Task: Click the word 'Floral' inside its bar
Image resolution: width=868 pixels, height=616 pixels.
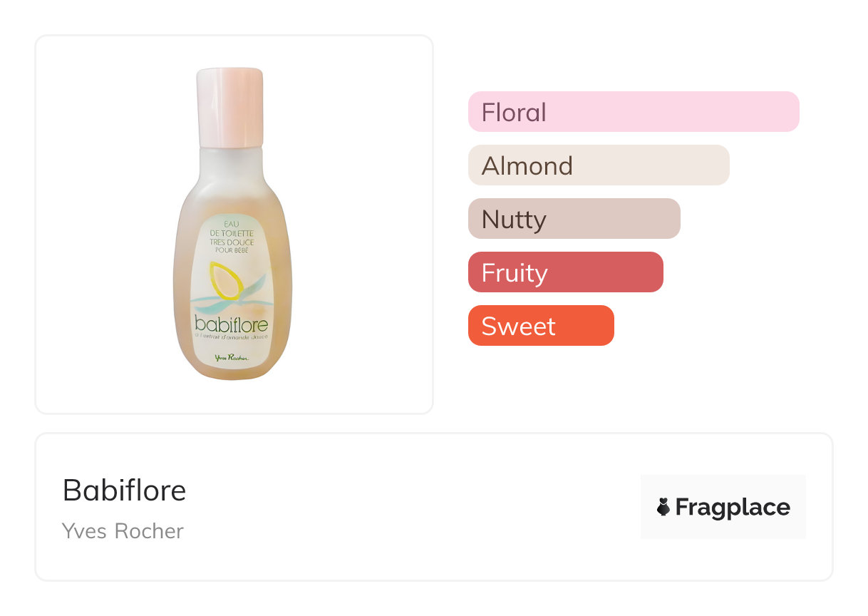Action: click(x=514, y=112)
